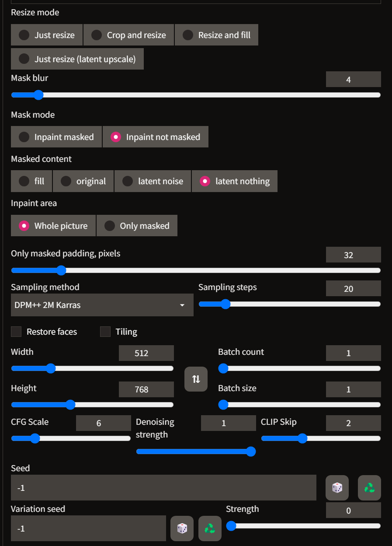The width and height of the screenshot is (392, 546).
Task: Reuse the last seed via the recycle icon
Action: coord(369,487)
